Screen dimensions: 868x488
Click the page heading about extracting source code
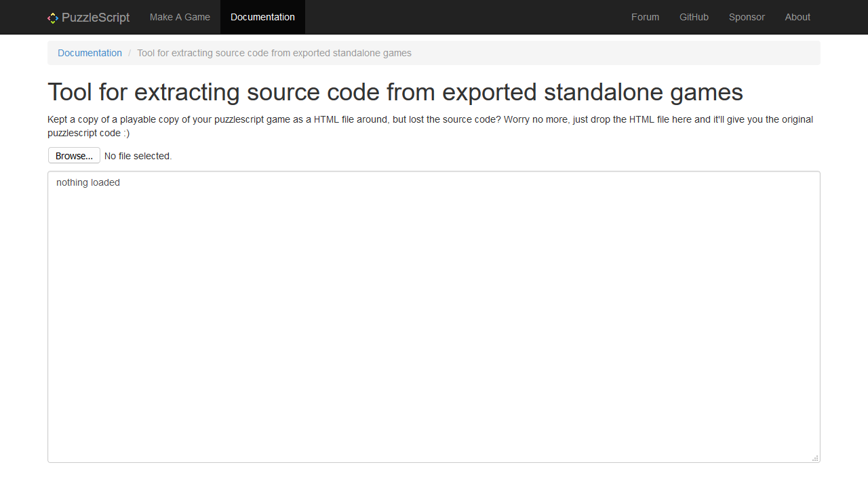(395, 91)
